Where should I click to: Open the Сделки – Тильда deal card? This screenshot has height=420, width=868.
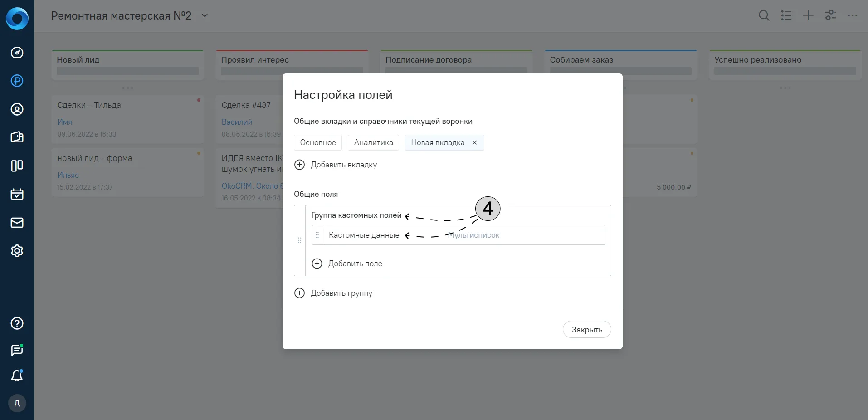(127, 119)
